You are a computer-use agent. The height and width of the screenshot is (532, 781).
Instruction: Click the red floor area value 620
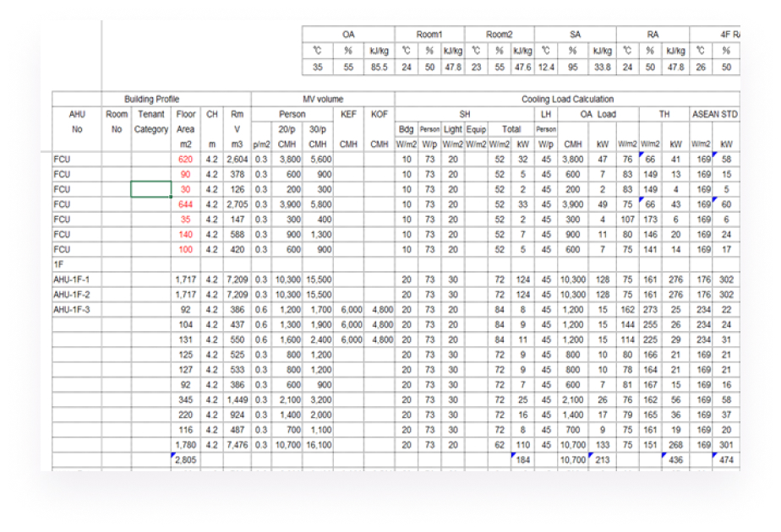pos(185,158)
